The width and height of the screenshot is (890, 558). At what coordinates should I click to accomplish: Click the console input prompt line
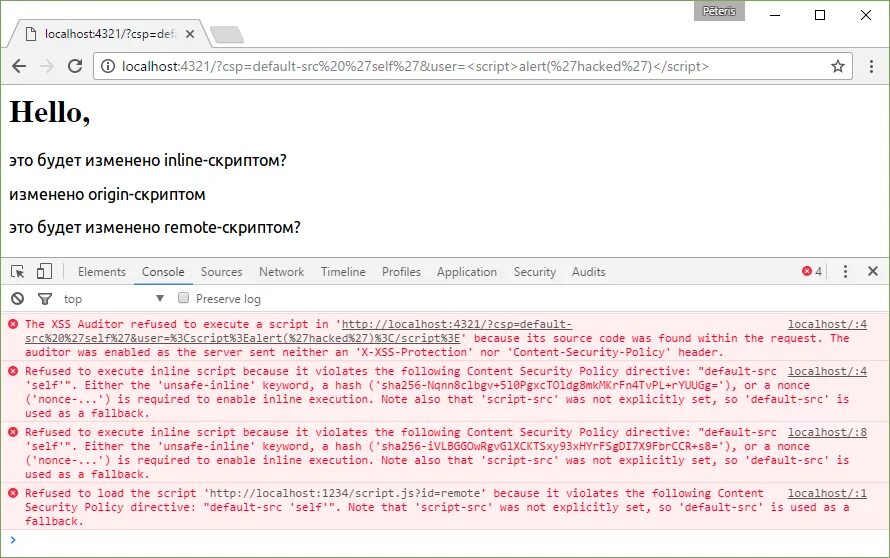(445, 540)
